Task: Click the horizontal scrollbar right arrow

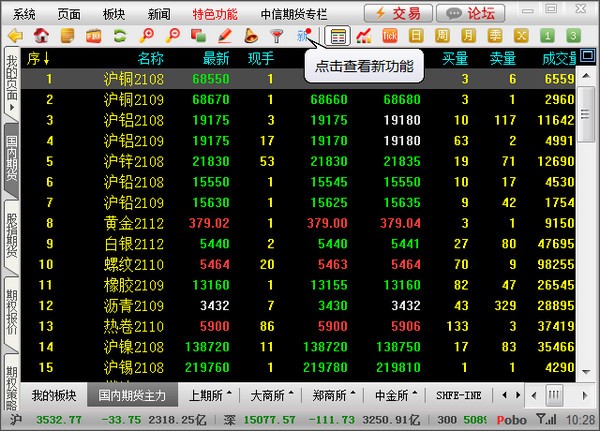Action: [x=585, y=395]
